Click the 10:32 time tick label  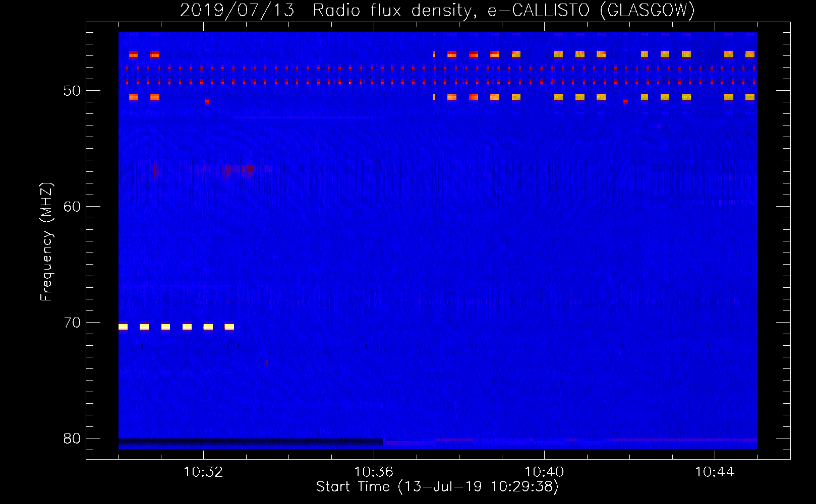coord(203,472)
